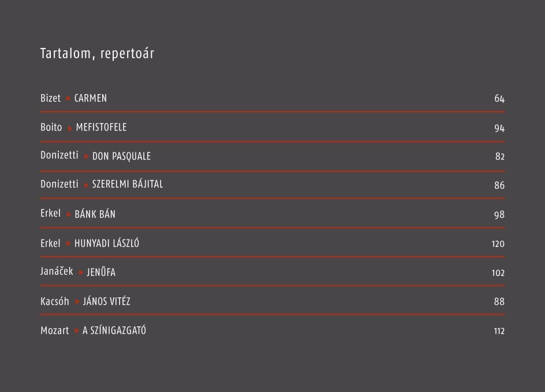Viewport: 545px width, 392px height.
Task: Click the red arrow next to Bizet
Action: pyautogui.click(x=68, y=98)
